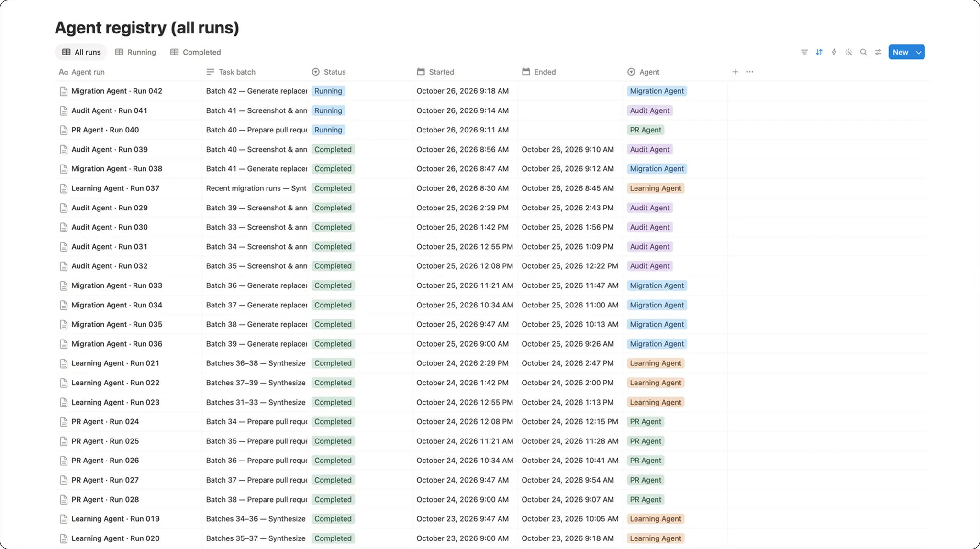Select 'Batches 31–33 — Synthesize' cell
The image size is (980, 549).
pos(256,402)
